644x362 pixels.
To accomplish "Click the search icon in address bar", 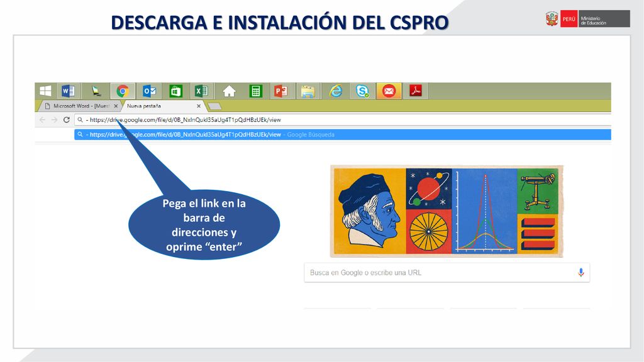I will (80, 120).
